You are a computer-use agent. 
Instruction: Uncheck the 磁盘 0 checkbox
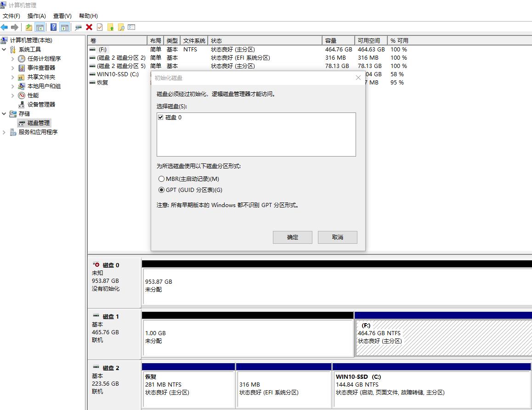pos(161,117)
